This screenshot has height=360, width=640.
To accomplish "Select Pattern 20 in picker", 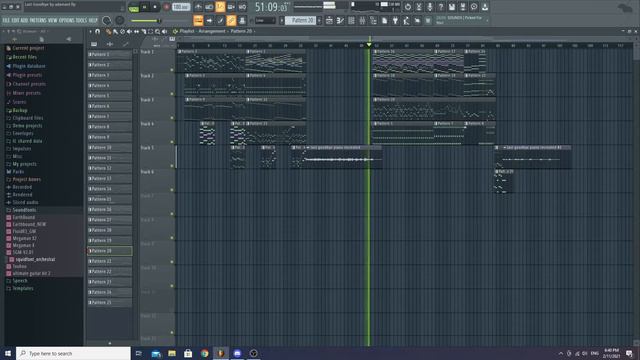I will (109, 251).
